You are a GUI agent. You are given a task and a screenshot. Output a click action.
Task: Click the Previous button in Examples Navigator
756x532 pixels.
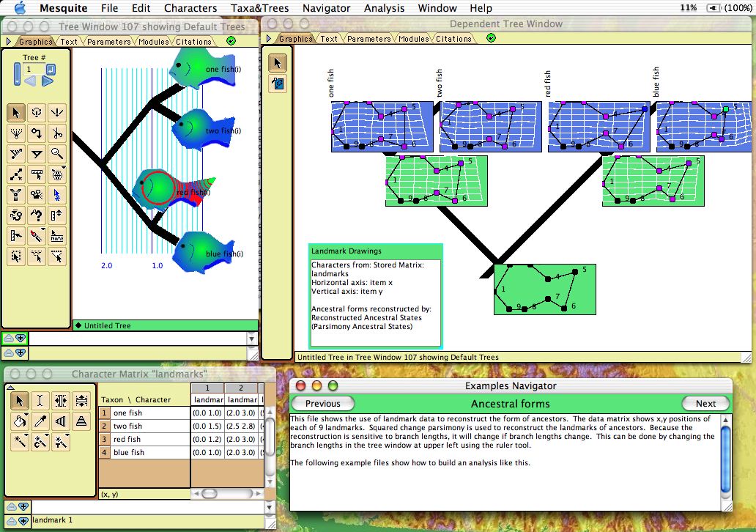(x=322, y=404)
